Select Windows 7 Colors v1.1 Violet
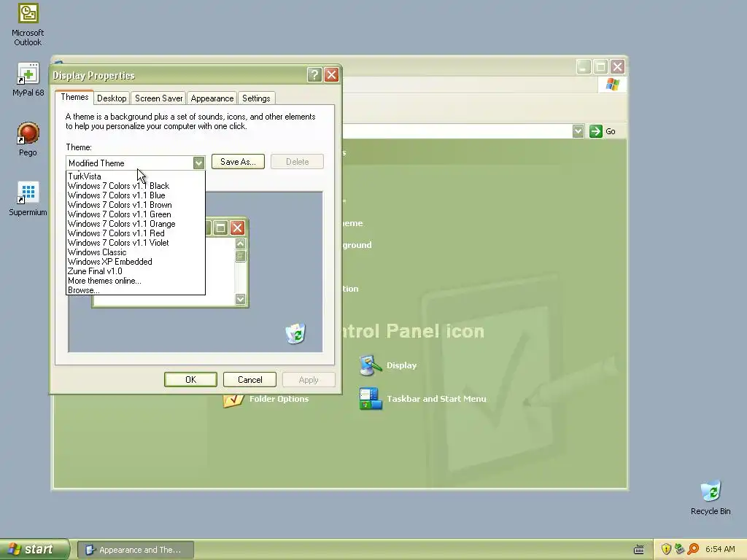The image size is (747, 560). click(x=135, y=243)
